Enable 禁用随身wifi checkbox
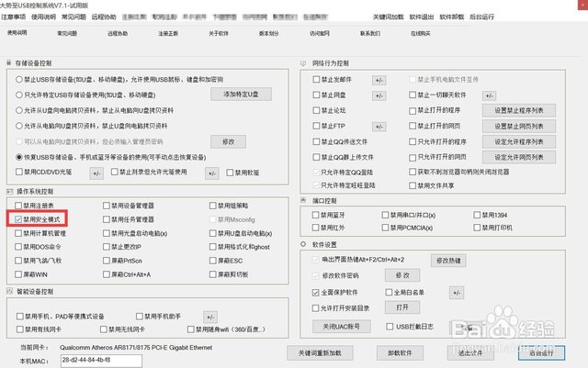This screenshot has width=588, height=368. point(191,329)
